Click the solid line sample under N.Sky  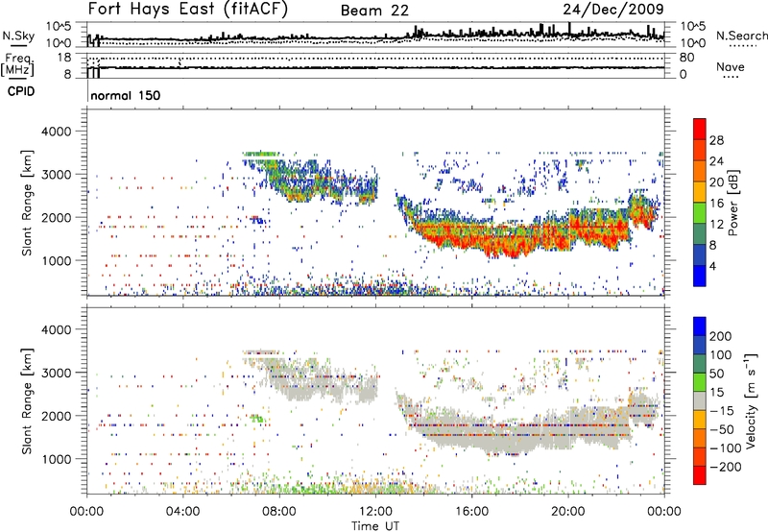tap(18, 45)
